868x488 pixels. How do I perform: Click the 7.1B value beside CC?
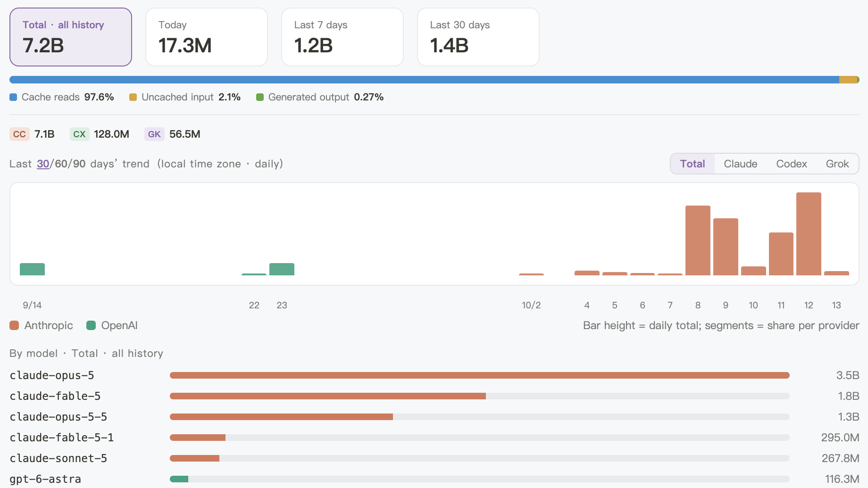click(x=44, y=134)
